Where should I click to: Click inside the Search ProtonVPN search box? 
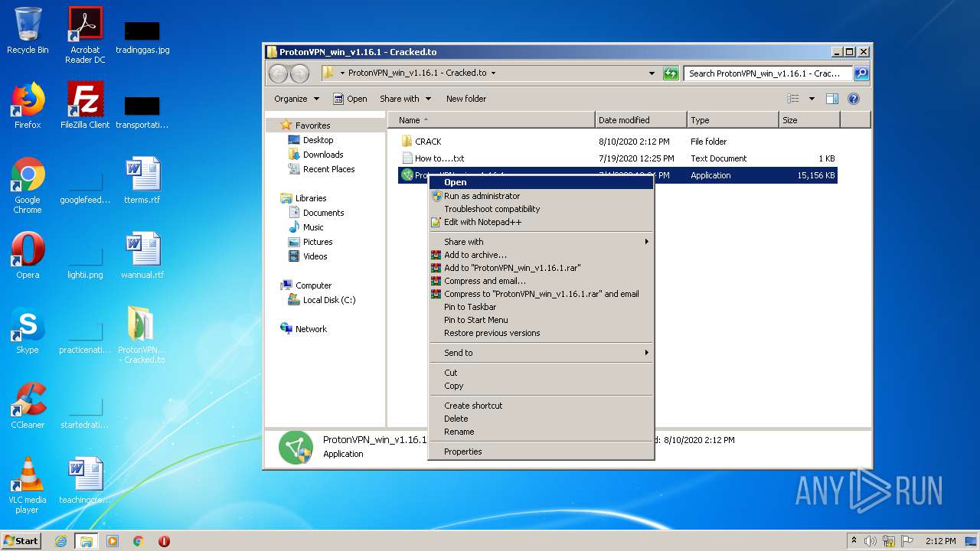pos(768,73)
